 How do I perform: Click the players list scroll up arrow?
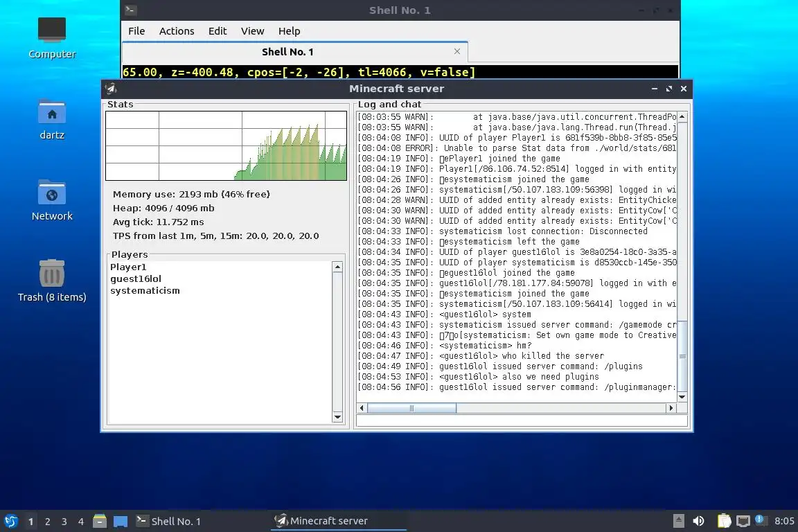[x=337, y=267]
